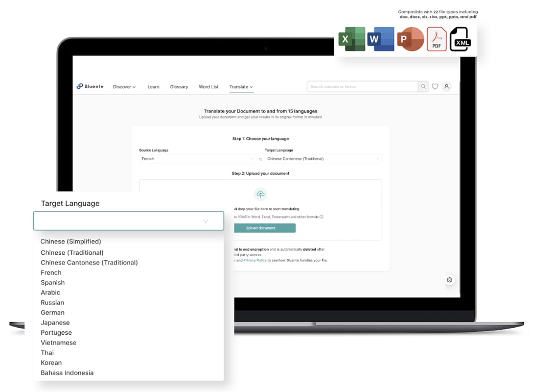Open the Target Language dropdown

(128, 220)
